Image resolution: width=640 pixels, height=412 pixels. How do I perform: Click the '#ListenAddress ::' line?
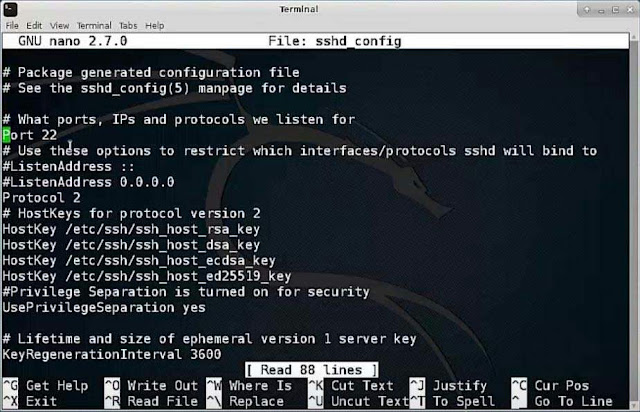click(x=69, y=167)
